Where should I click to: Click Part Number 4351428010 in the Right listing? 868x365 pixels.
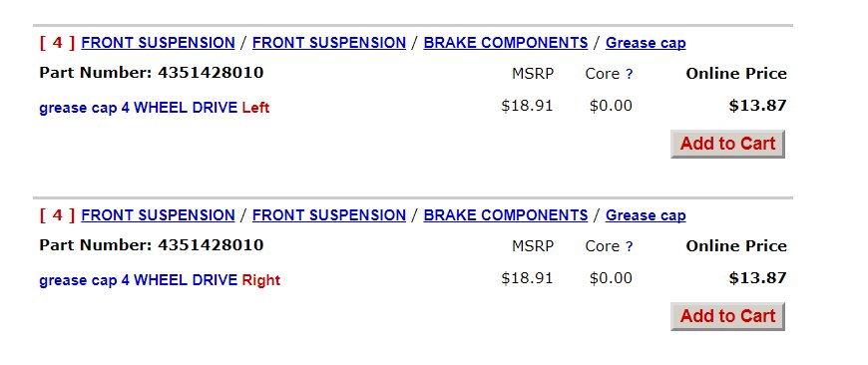coord(151,245)
